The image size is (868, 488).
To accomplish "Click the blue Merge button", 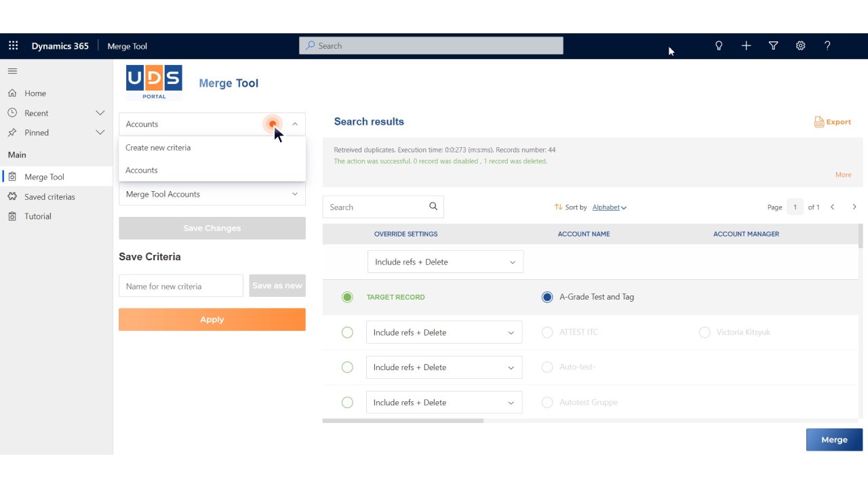I will coord(834,439).
